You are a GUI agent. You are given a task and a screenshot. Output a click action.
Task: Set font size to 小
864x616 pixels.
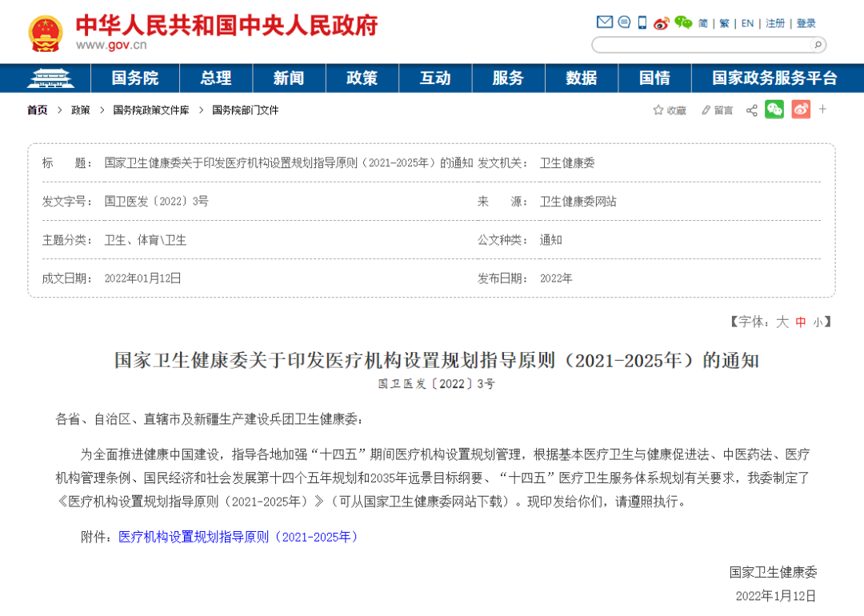click(x=818, y=322)
